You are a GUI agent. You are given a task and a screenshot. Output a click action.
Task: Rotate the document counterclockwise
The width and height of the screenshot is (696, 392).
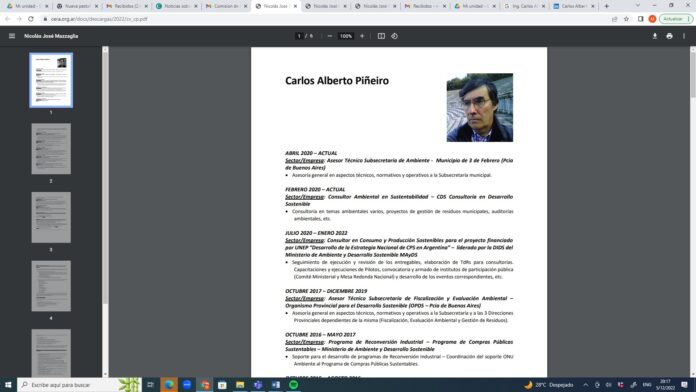click(x=394, y=36)
